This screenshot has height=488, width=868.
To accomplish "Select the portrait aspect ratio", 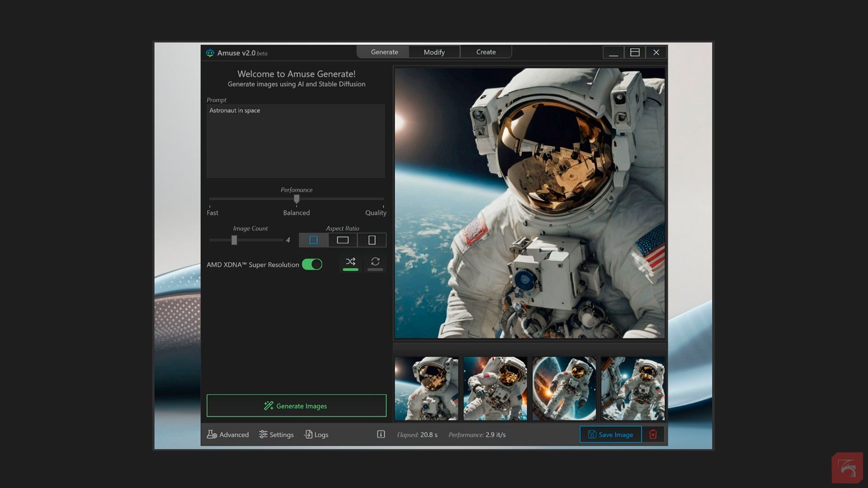I will click(x=372, y=240).
